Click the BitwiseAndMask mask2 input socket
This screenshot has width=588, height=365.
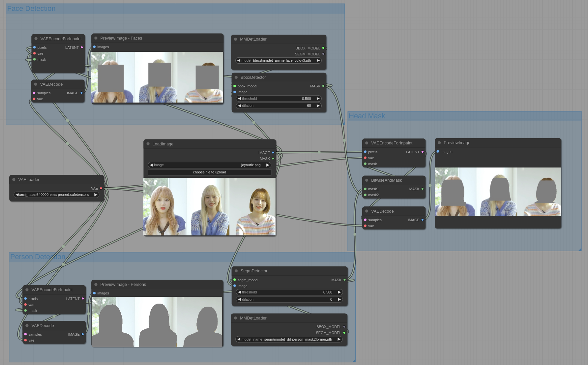pos(365,195)
